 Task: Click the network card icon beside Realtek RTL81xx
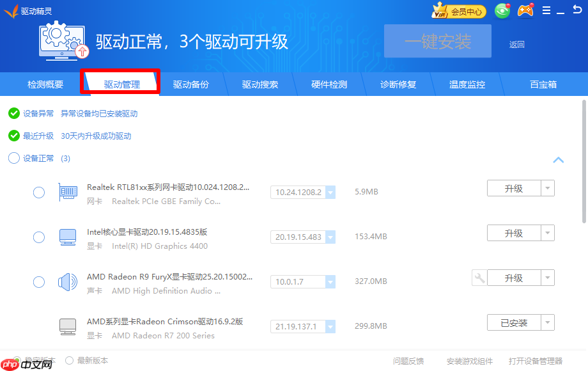(x=68, y=193)
